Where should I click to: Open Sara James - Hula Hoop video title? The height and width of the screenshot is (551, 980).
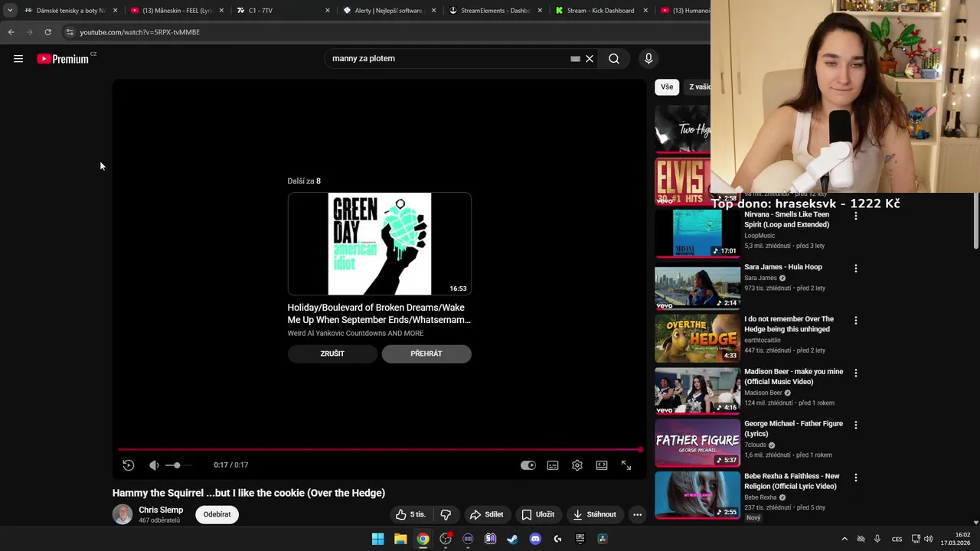pos(783,267)
